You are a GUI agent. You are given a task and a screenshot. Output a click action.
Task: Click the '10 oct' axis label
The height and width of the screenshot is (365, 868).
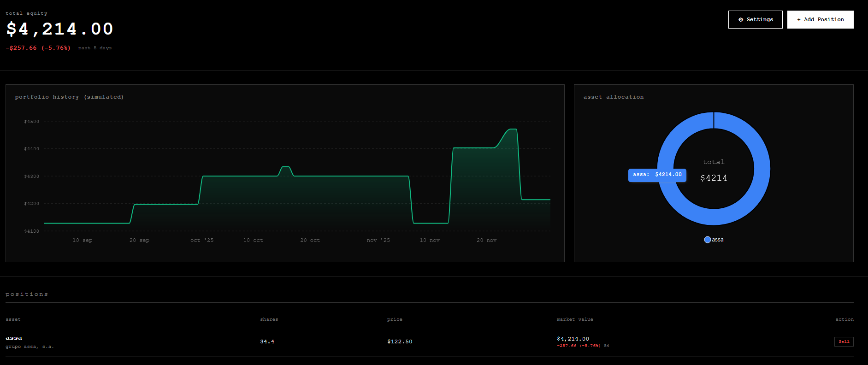click(253, 240)
